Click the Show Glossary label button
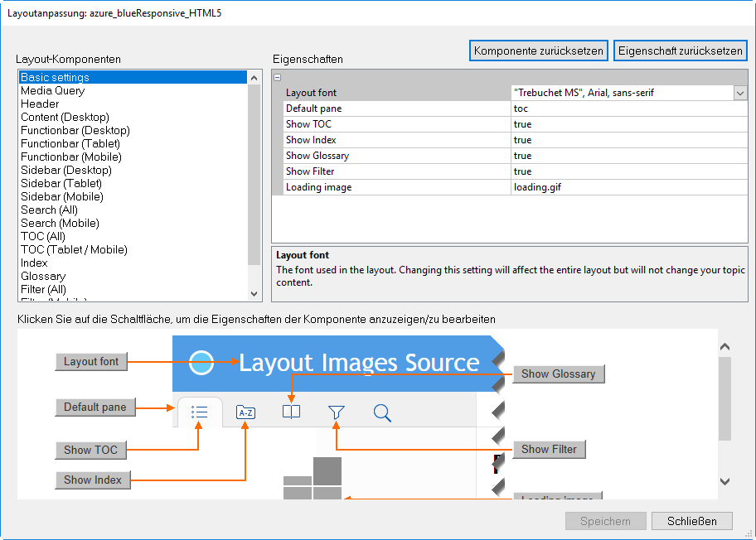This screenshot has height=540, width=756. coord(558,374)
